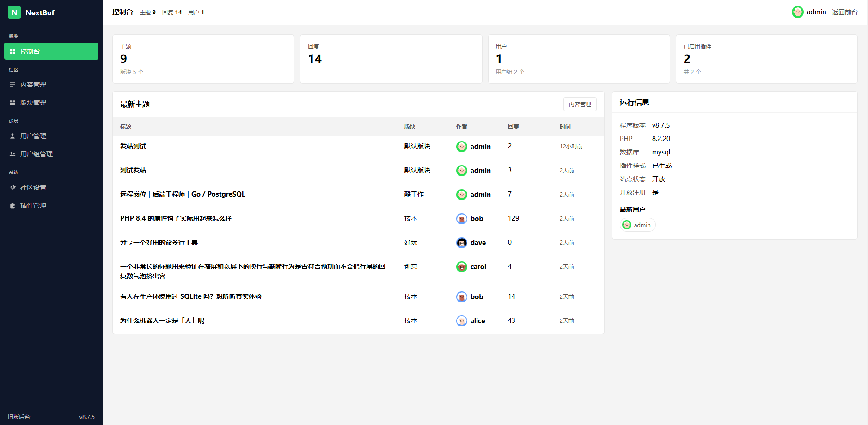Click admin avatar in the top header

[x=797, y=12]
